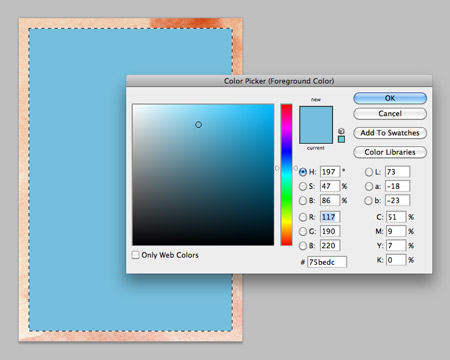Image resolution: width=450 pixels, height=360 pixels.
Task: Click the hue slider left arrow handle
Action: [x=277, y=168]
